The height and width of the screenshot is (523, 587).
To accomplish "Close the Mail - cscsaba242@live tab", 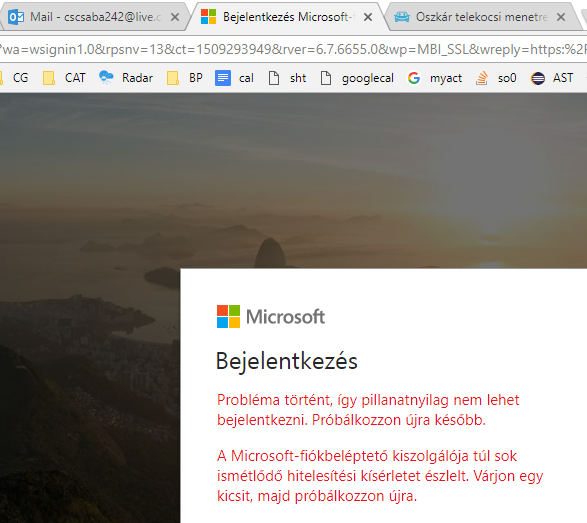I will (175, 17).
